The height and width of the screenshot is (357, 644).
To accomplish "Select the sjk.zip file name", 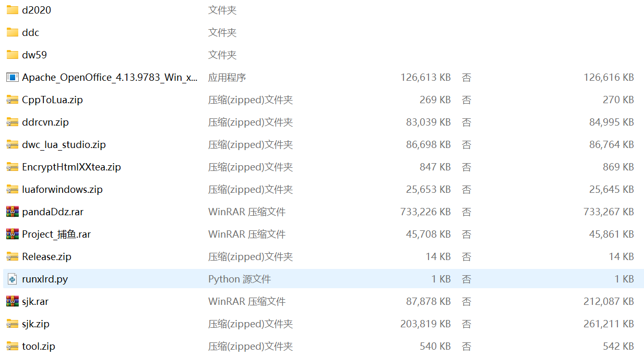I will [35, 324].
